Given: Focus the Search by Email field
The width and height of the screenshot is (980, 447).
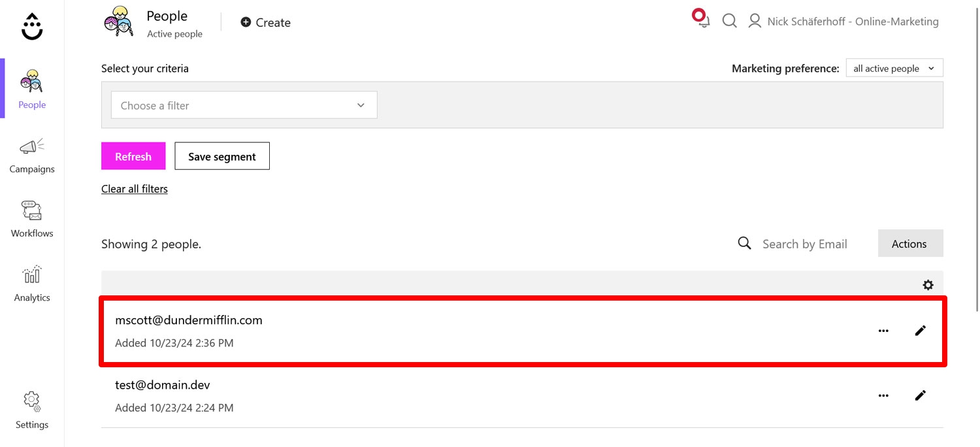Looking at the screenshot, I should (x=804, y=244).
